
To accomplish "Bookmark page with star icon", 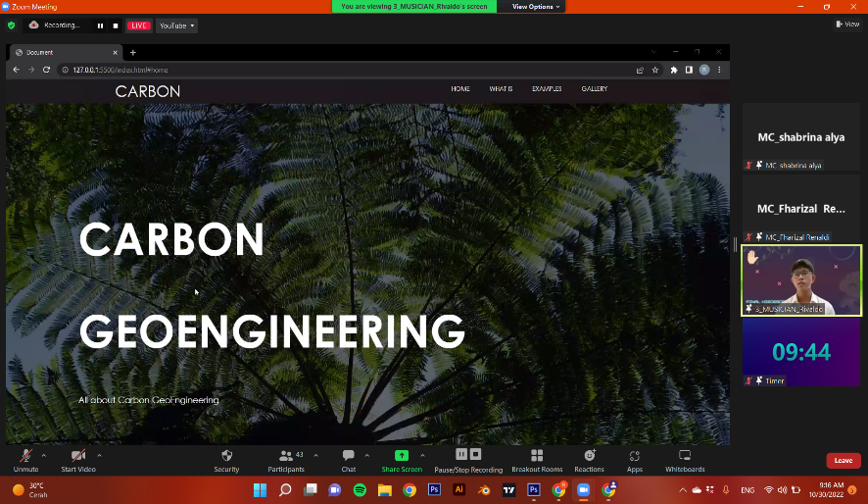I will (x=655, y=70).
